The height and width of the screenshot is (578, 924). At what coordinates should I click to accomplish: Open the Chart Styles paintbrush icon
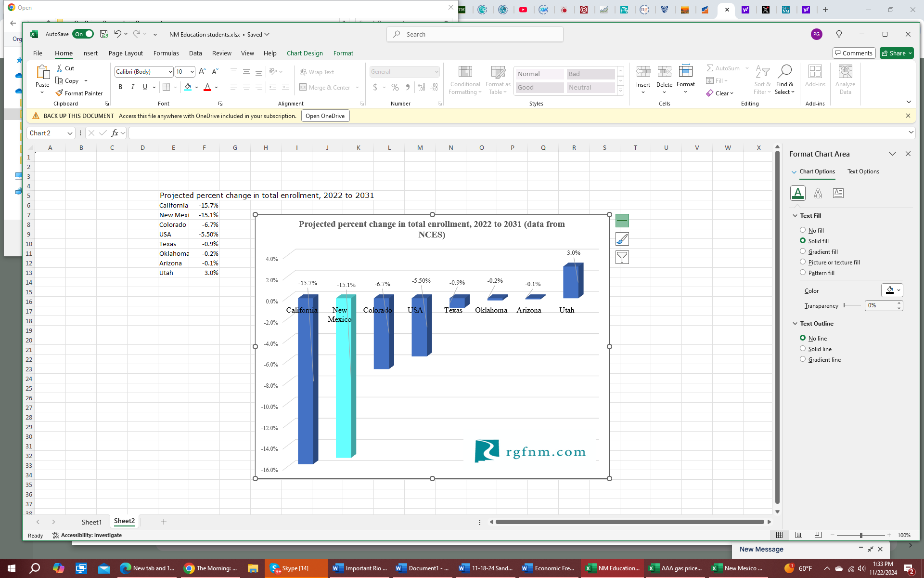pyautogui.click(x=622, y=239)
